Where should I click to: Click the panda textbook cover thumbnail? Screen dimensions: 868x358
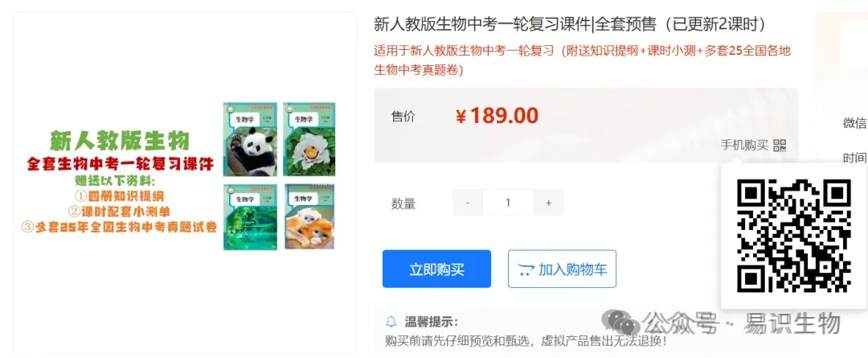coord(250,140)
